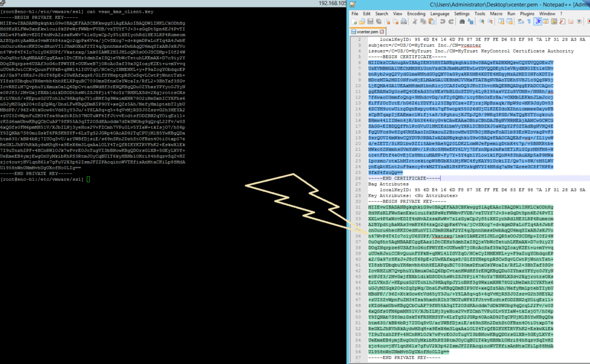Click the Cut scissors icon

[415, 21]
